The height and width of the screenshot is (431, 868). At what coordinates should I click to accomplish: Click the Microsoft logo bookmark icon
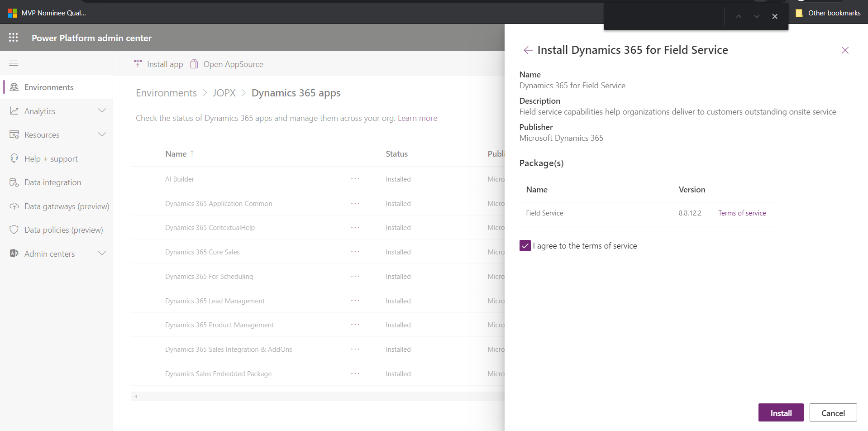tap(13, 13)
